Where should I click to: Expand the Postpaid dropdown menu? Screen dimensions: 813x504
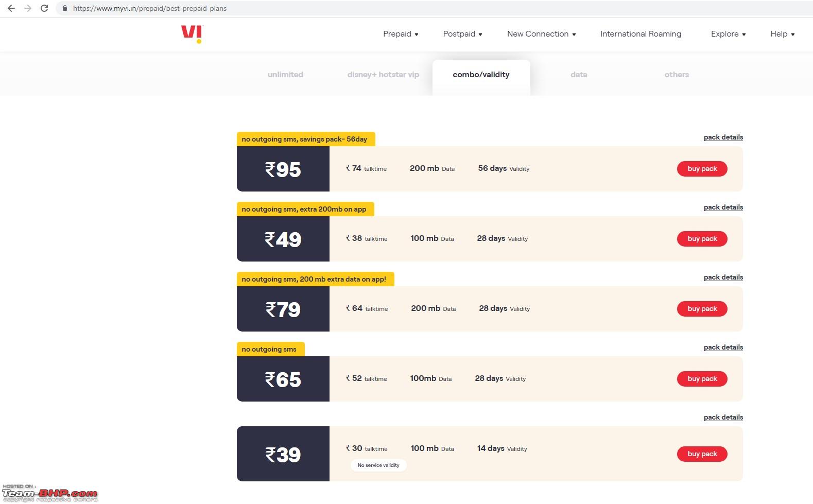(462, 34)
